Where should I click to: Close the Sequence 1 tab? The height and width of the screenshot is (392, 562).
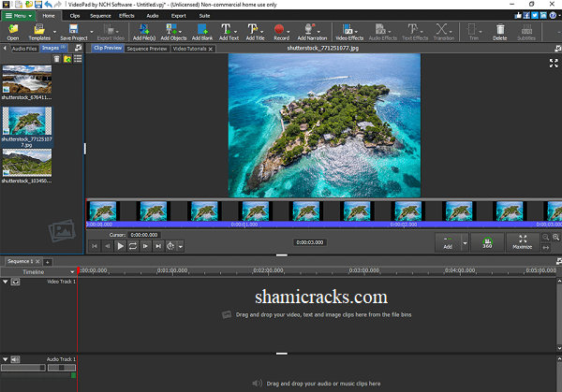point(37,262)
